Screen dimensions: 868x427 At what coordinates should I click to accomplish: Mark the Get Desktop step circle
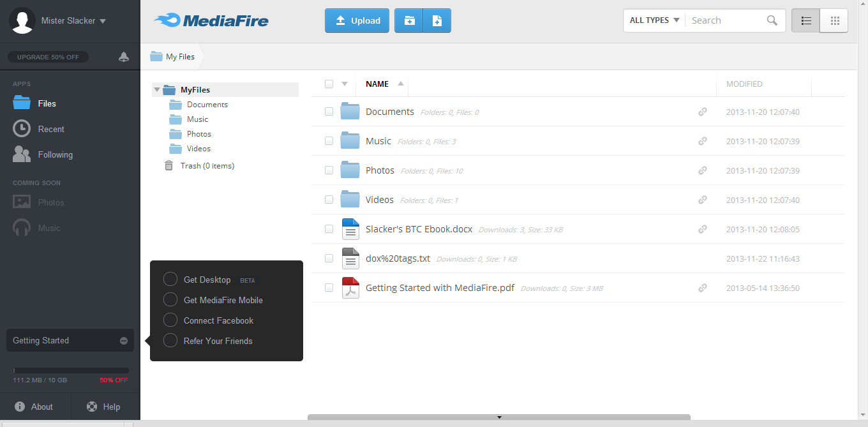click(170, 279)
